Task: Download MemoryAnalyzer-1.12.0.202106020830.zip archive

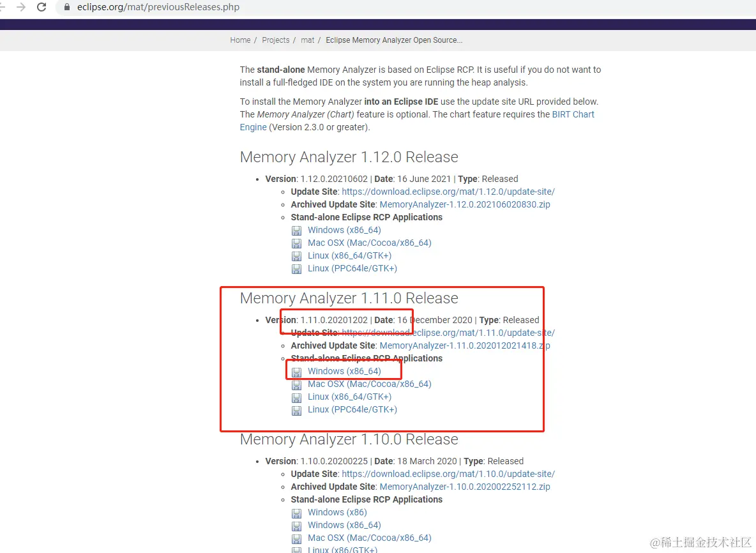Action: [x=465, y=204]
